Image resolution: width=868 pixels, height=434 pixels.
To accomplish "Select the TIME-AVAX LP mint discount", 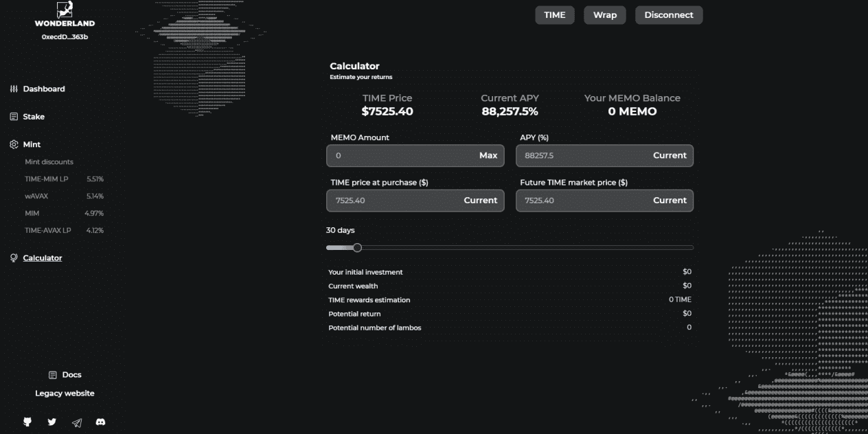I will 64,231.
